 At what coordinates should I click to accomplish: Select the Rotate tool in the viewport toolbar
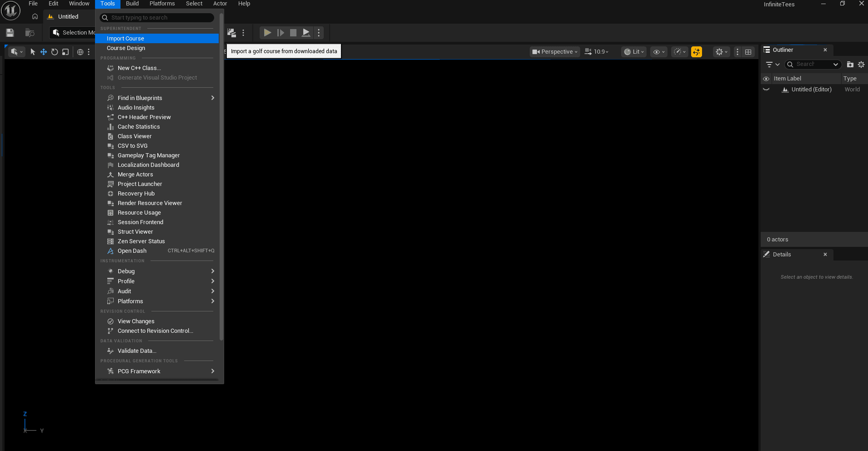55,51
